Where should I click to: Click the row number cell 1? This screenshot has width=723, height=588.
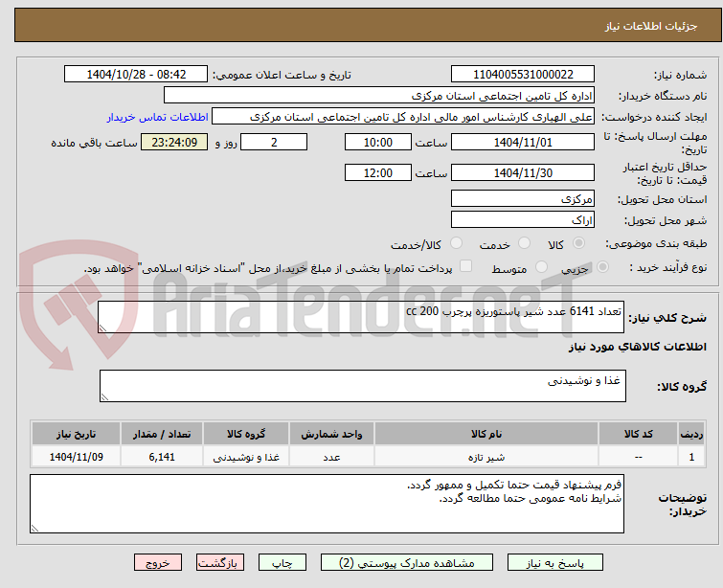tap(691, 457)
